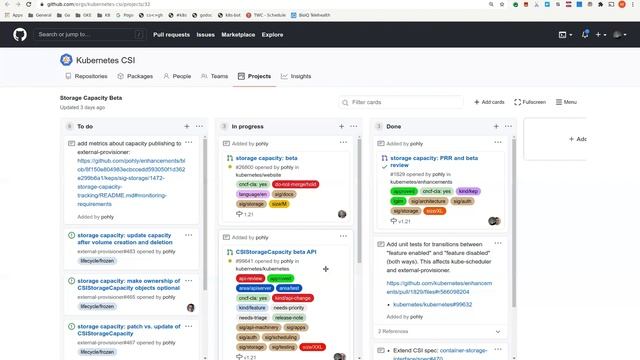The width and height of the screenshot is (640, 360).
Task: Open 'make ownership of CSIStorageCapacity' issue
Action: click(129, 284)
